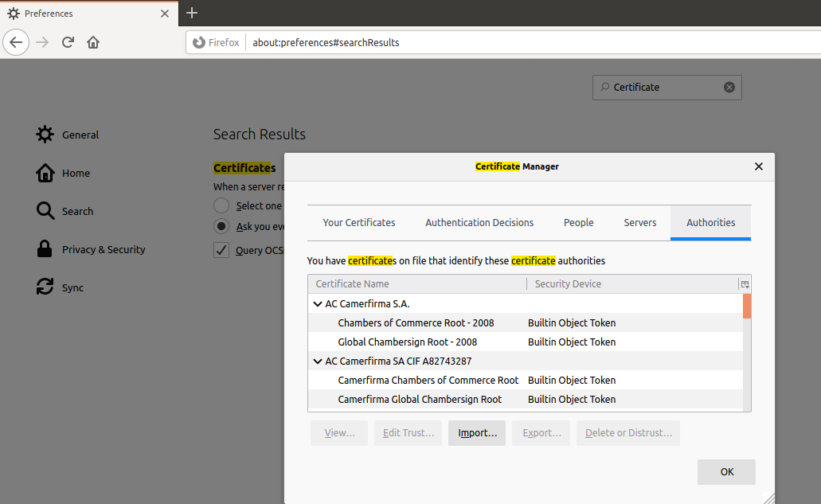Open the column display selector in the table

(745, 284)
